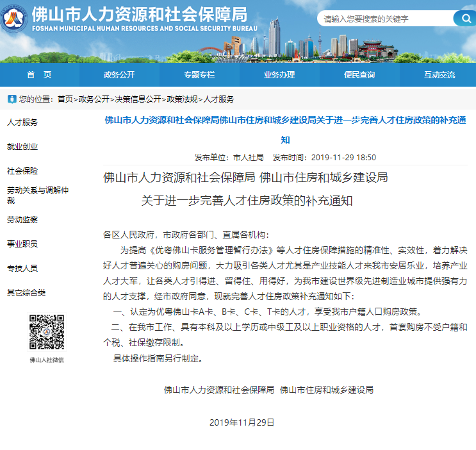476x450 pixels.
Task: Focus the keyword search input field
Action: point(386,19)
